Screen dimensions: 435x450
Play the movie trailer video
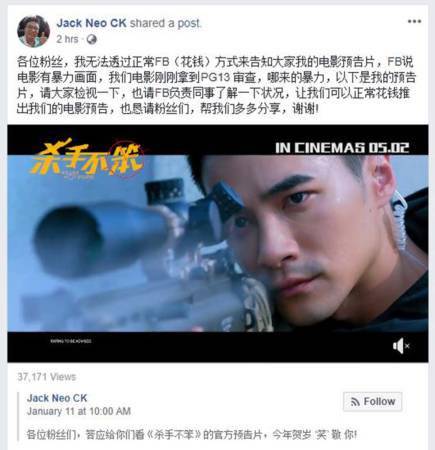[218, 243]
